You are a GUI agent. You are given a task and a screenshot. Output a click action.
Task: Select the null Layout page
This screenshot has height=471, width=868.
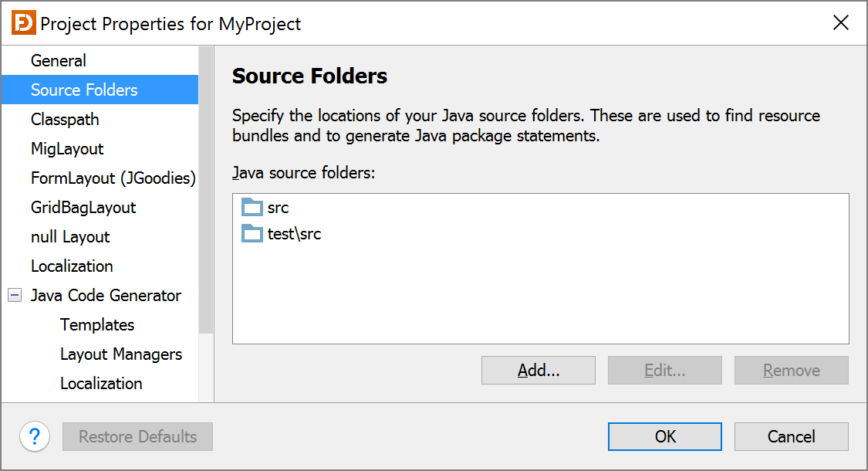71,236
